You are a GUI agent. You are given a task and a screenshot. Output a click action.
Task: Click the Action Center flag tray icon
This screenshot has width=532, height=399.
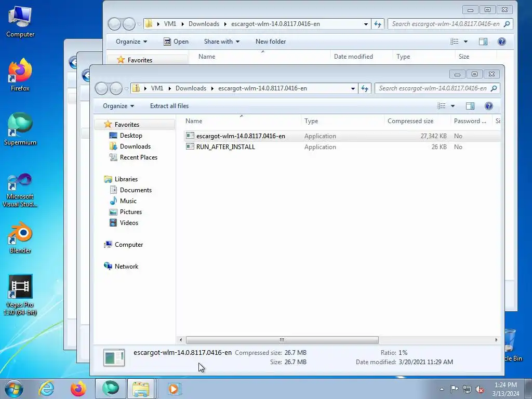(x=454, y=389)
